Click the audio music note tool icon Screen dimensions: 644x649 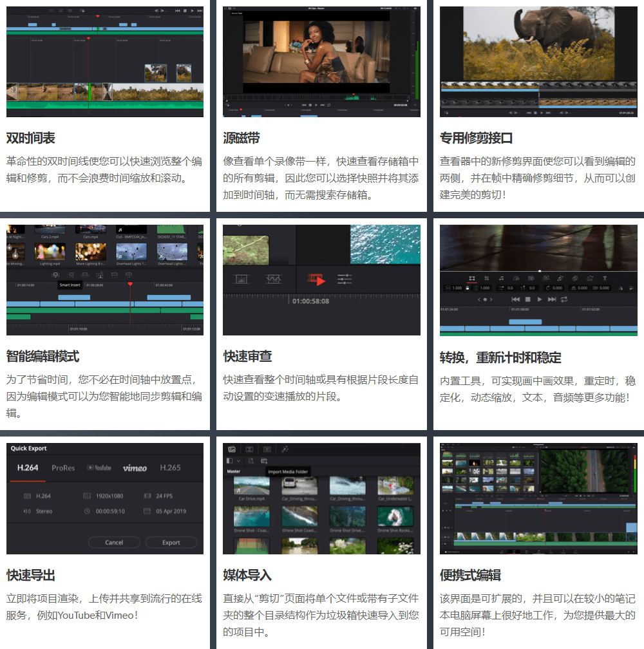click(501, 278)
